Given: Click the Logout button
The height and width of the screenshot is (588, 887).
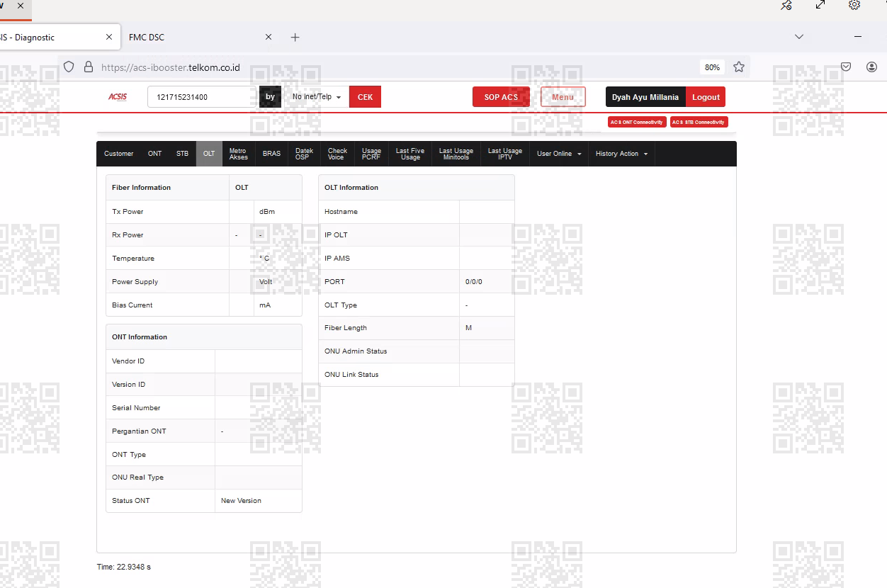Looking at the screenshot, I should point(706,97).
